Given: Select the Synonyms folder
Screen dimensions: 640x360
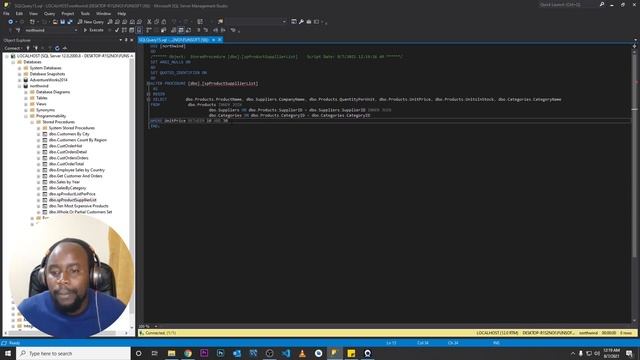Looking at the screenshot, I should coord(45,110).
